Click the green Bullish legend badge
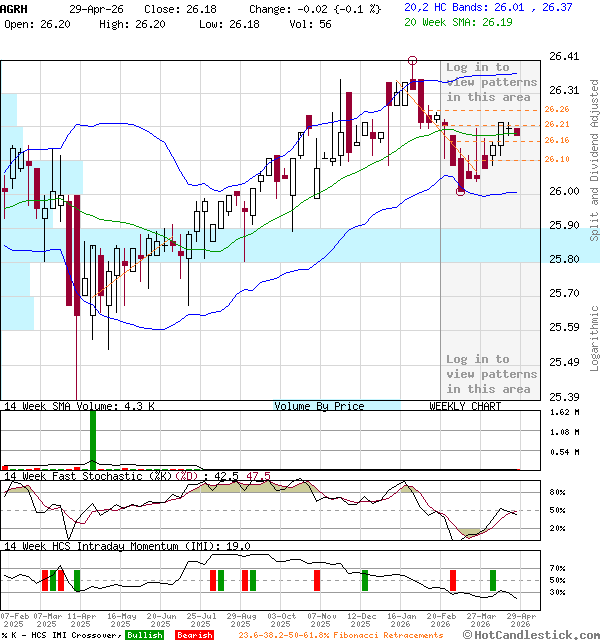Image resolution: width=600 pixels, height=640 pixels. pyautogui.click(x=144, y=635)
